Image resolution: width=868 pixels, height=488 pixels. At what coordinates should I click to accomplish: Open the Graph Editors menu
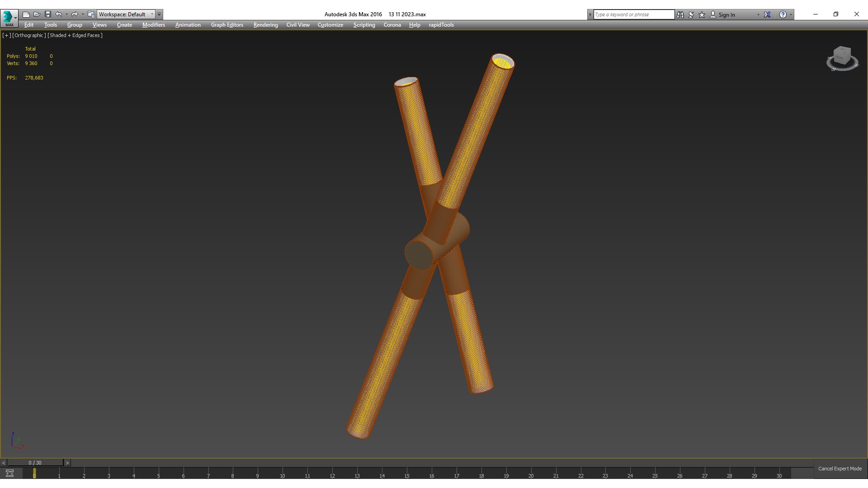pyautogui.click(x=227, y=25)
